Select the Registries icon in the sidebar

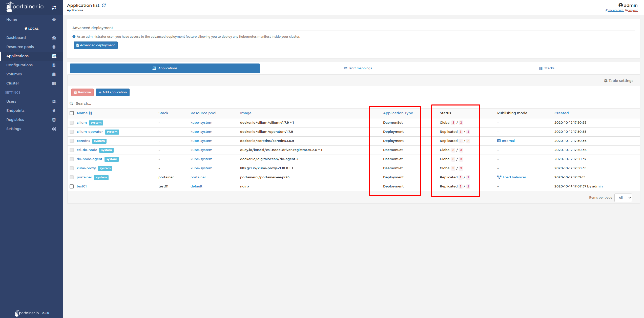54,120
